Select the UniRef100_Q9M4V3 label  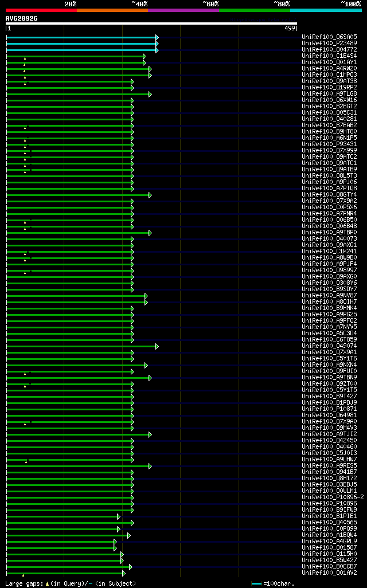pos(330,428)
